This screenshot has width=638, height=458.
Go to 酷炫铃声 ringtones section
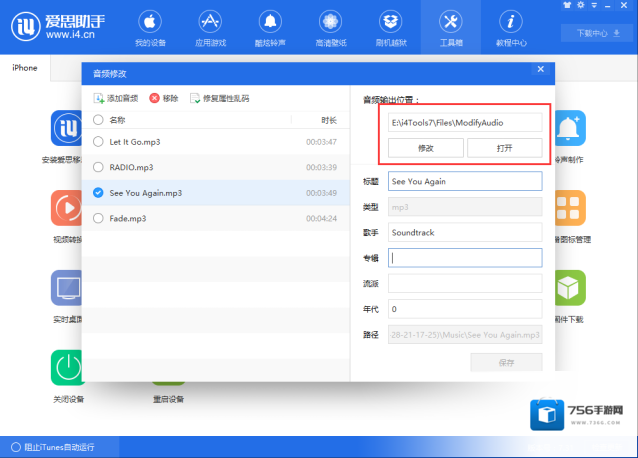coord(270,28)
